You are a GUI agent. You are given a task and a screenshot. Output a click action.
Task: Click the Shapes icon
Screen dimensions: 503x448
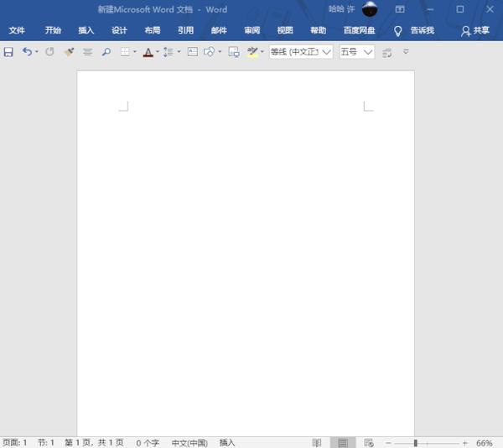209,52
